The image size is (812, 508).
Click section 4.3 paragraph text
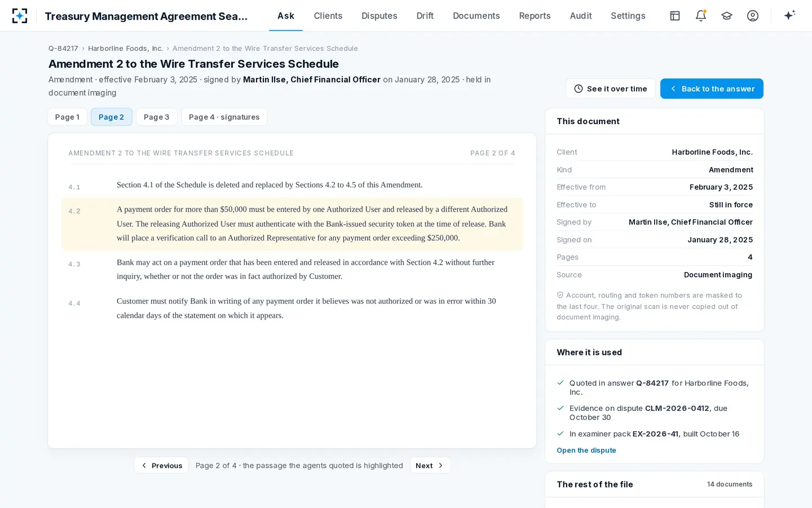pyautogui.click(x=306, y=269)
